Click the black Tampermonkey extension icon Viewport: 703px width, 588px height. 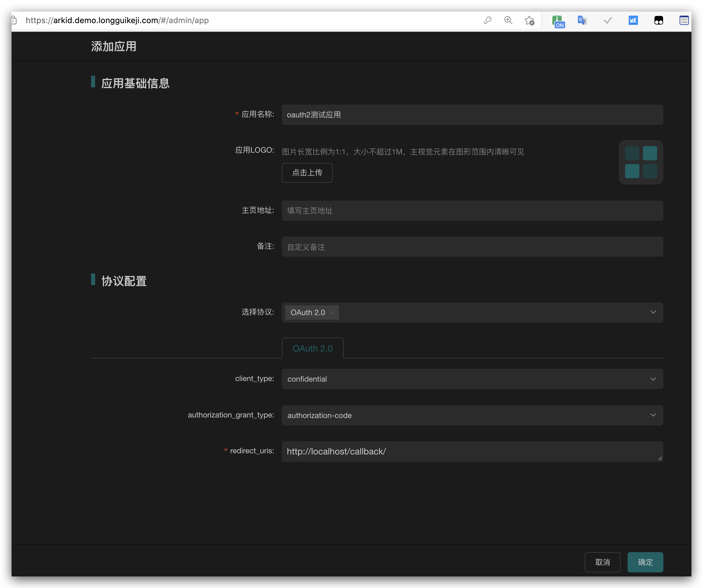point(658,21)
